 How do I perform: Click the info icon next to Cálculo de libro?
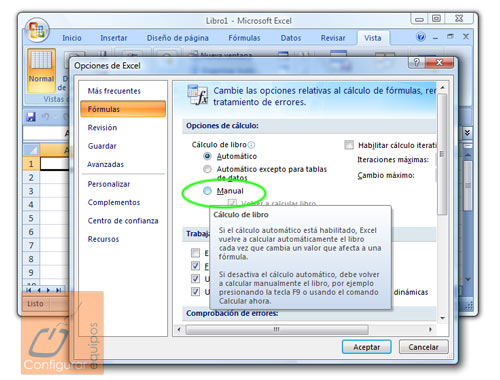(x=252, y=145)
